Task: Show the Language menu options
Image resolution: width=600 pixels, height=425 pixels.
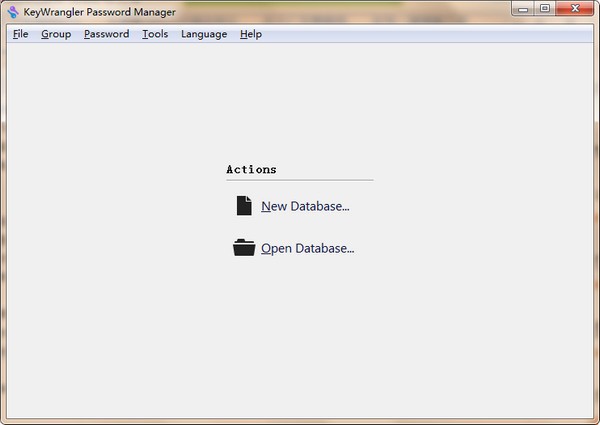Action: (204, 34)
